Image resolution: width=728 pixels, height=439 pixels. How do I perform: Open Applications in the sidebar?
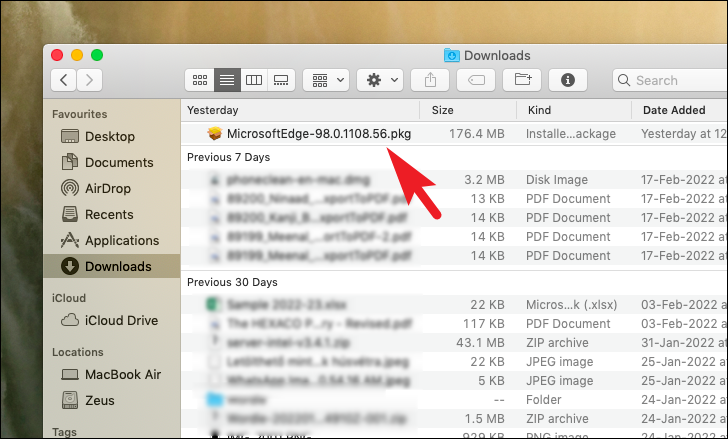click(111, 240)
